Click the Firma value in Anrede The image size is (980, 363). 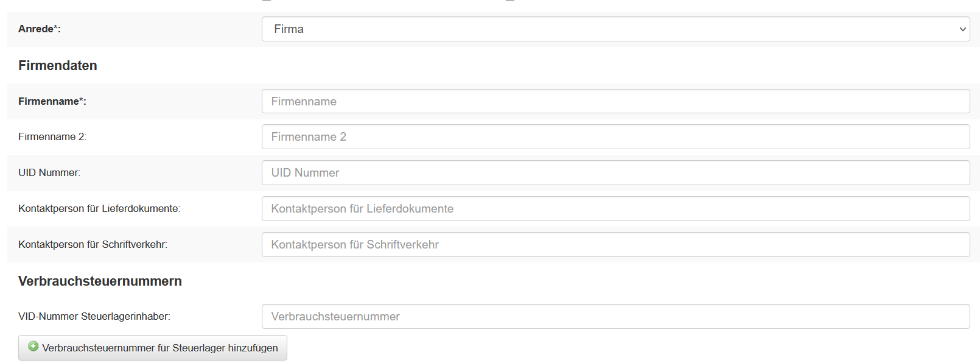[289, 29]
